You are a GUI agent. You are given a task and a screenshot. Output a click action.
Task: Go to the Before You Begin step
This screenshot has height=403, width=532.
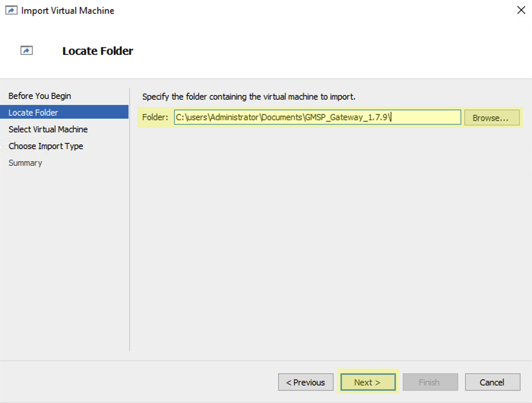tap(40, 96)
